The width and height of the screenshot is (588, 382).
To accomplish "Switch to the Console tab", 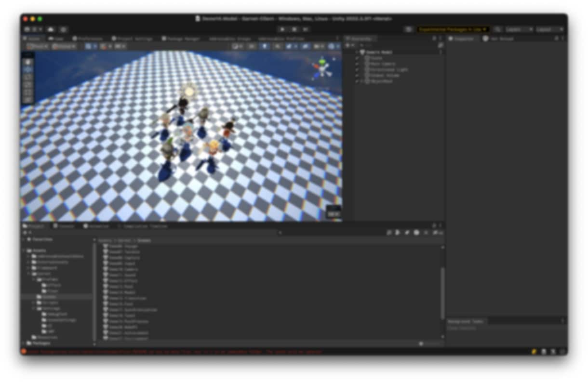I will (x=64, y=226).
